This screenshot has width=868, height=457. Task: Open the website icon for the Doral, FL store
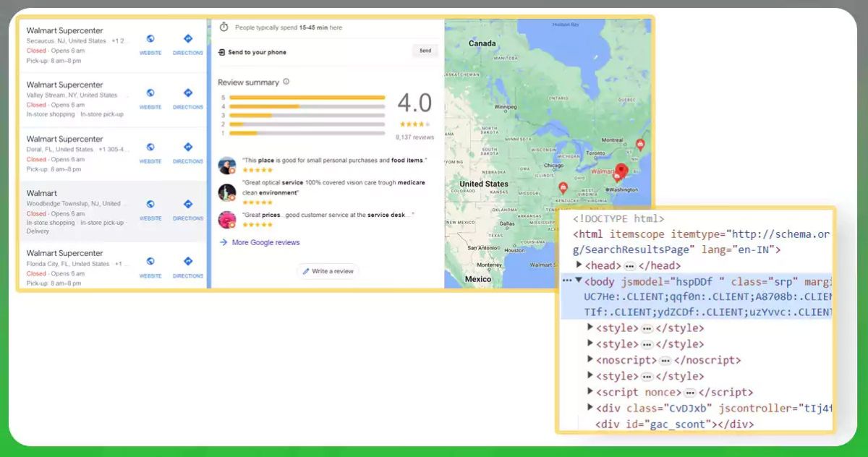click(x=150, y=148)
